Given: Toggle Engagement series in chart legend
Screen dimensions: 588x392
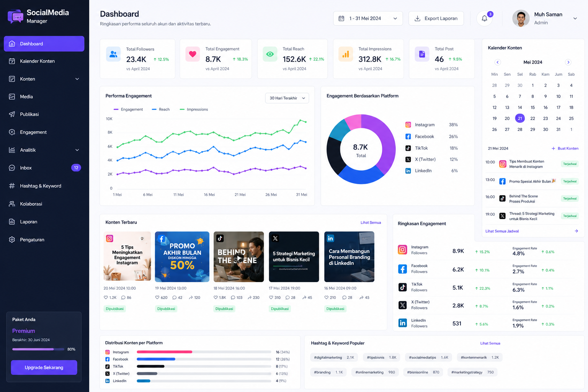Looking at the screenshot, I should pos(128,109).
